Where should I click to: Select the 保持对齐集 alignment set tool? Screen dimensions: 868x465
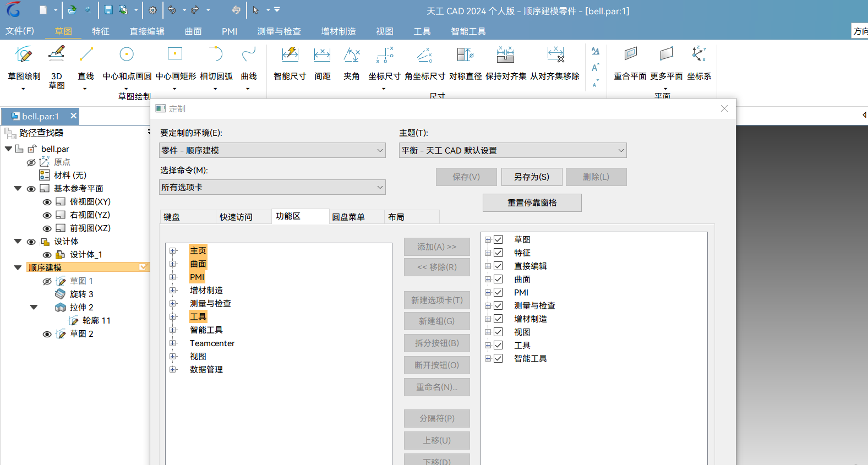pyautogui.click(x=505, y=54)
